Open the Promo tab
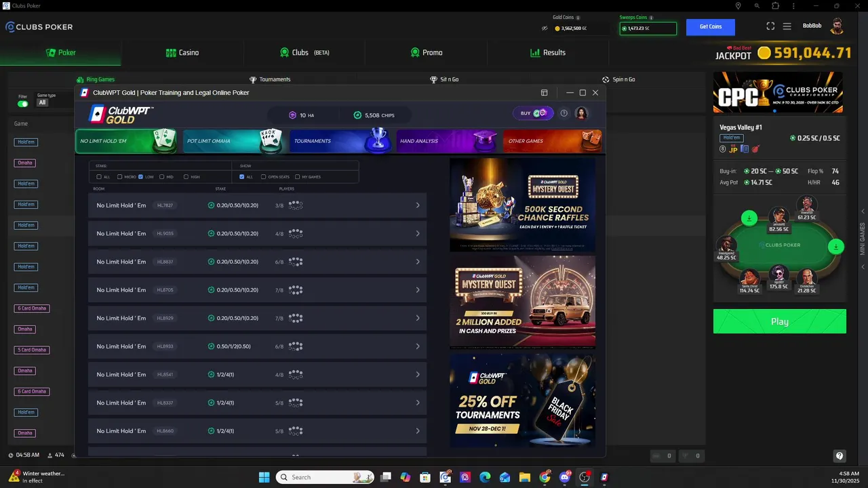Viewport: 868px width, 488px height. tap(427, 53)
